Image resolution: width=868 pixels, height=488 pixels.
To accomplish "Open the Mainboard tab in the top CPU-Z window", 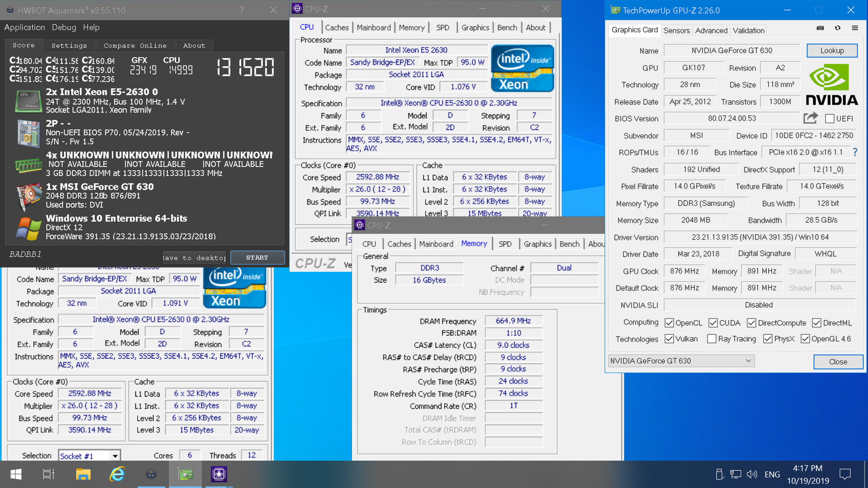I will (374, 28).
